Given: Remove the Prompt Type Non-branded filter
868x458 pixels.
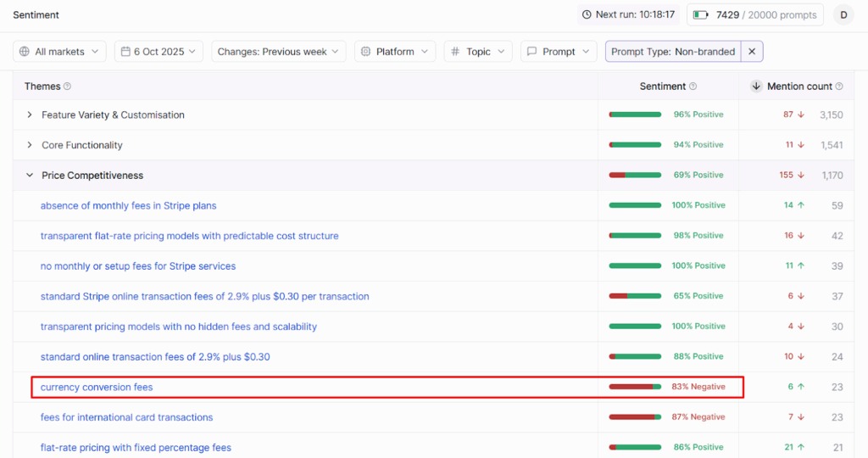Looking at the screenshot, I should point(751,52).
